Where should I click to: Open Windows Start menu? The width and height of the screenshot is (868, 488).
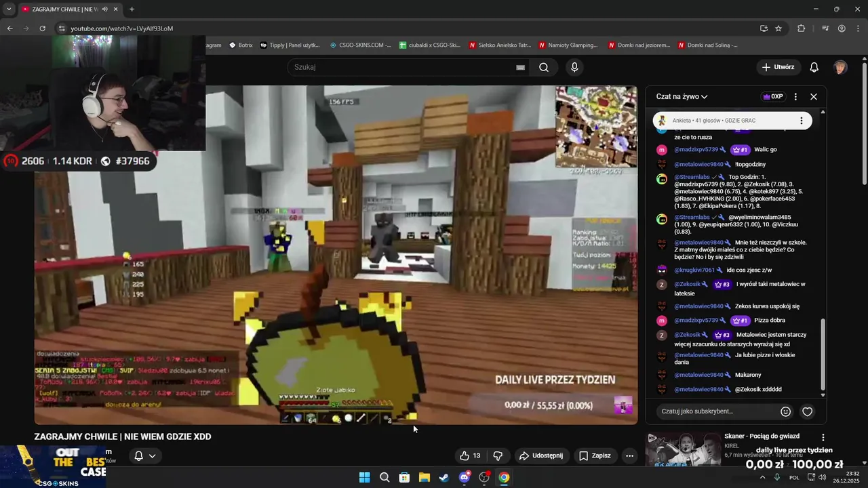pyautogui.click(x=364, y=477)
